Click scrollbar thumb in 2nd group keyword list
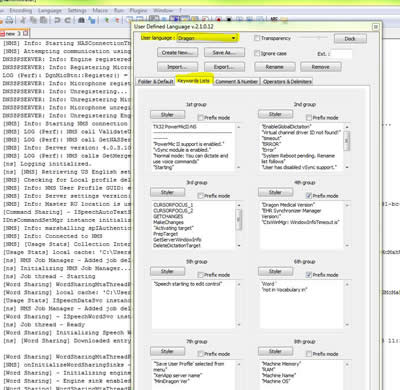400x390 pixels. tap(347, 141)
